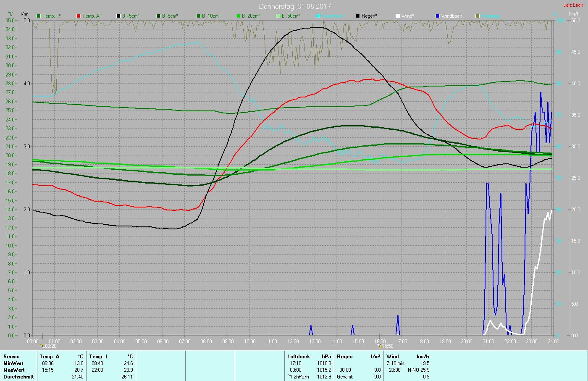Toggle the B -5cm series label

point(170,16)
